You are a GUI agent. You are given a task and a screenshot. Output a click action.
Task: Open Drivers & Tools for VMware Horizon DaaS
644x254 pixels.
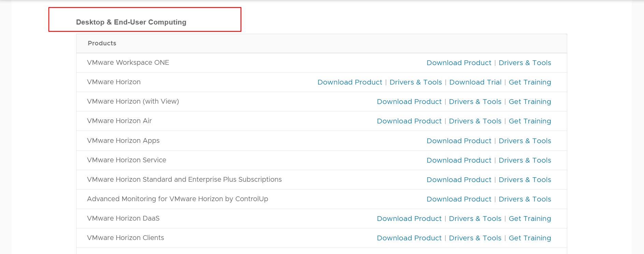[475, 219]
